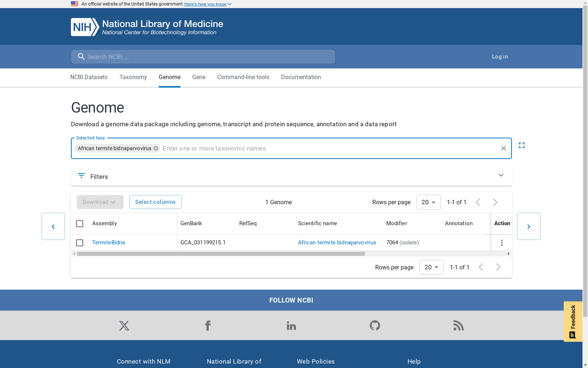The height and width of the screenshot is (368, 588).
Task: Click the Filters funnel icon
Action: pos(82,176)
